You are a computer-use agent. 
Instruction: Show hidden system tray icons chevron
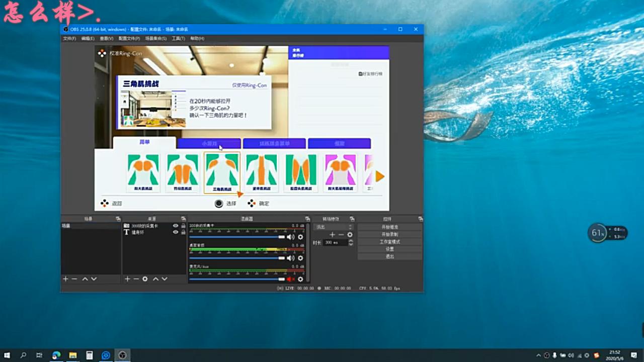(x=539, y=355)
